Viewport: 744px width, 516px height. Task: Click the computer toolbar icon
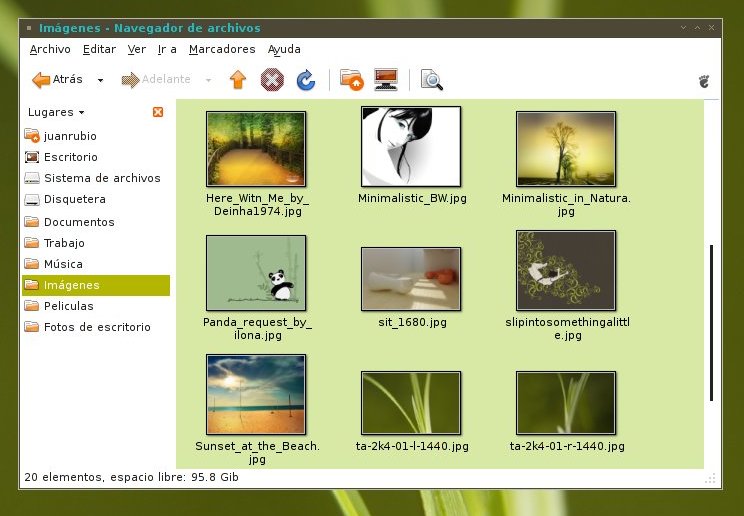click(386, 80)
